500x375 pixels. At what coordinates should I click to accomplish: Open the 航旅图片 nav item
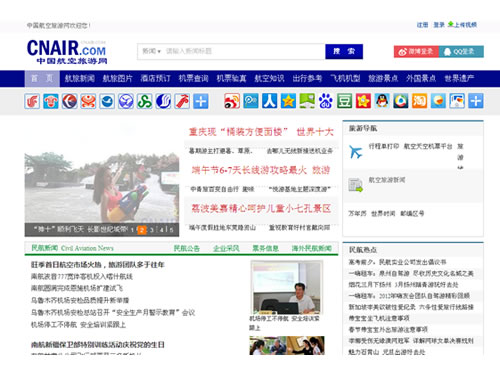117,79
